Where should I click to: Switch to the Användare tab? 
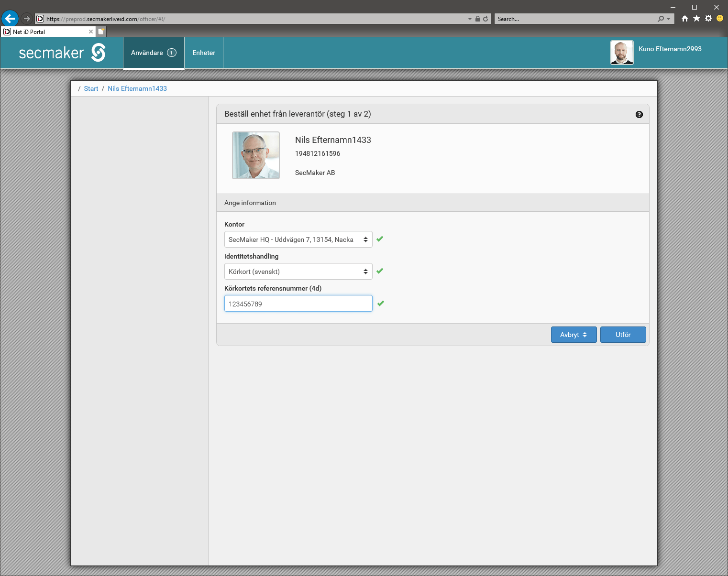click(x=154, y=53)
